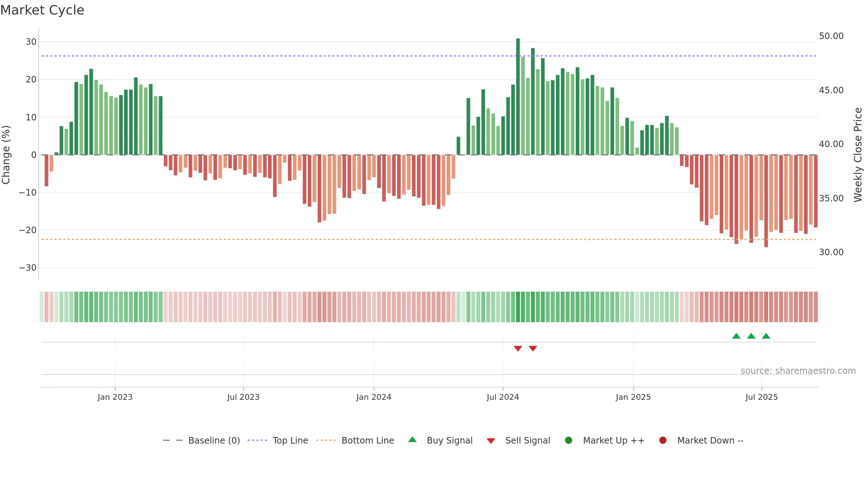Image resolution: width=868 pixels, height=488 pixels.
Task: Click the Market Down -- red circle icon
Action: coord(663,440)
